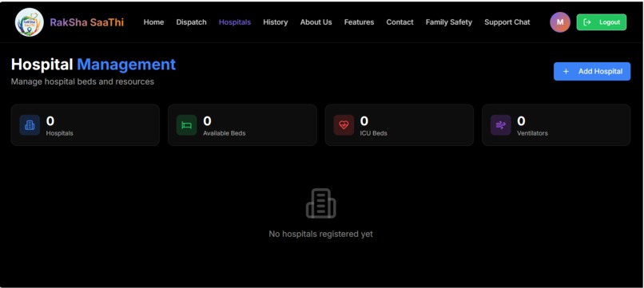The image size is (644, 288).
Task: Click the purple Ventilators wind icon
Action: tap(501, 125)
